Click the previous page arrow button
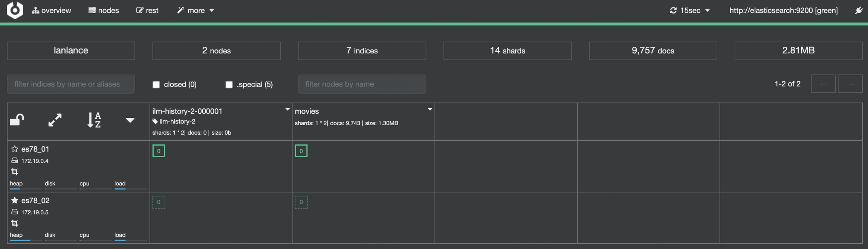Viewport: 868px width, 249px height. point(823,84)
